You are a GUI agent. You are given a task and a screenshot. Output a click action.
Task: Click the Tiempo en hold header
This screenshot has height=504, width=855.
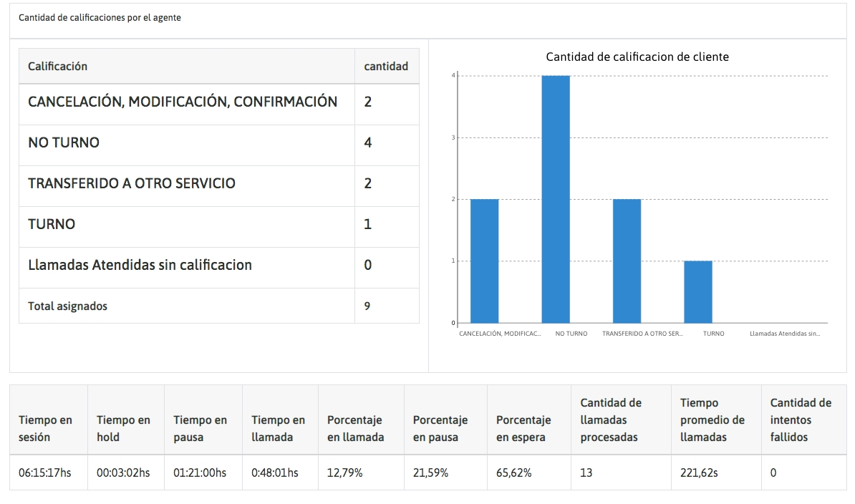(x=123, y=428)
